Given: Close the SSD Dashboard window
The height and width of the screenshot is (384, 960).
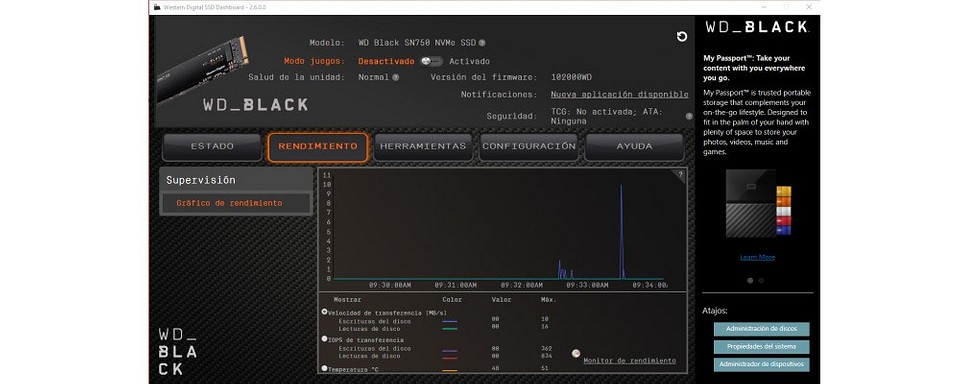Looking at the screenshot, I should (809, 7).
